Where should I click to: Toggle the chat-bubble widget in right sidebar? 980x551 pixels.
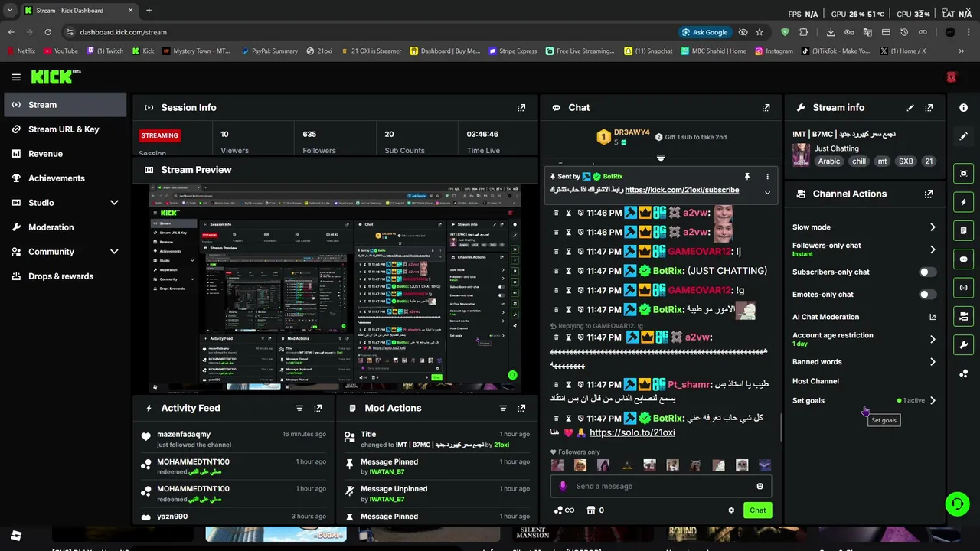[x=964, y=259]
